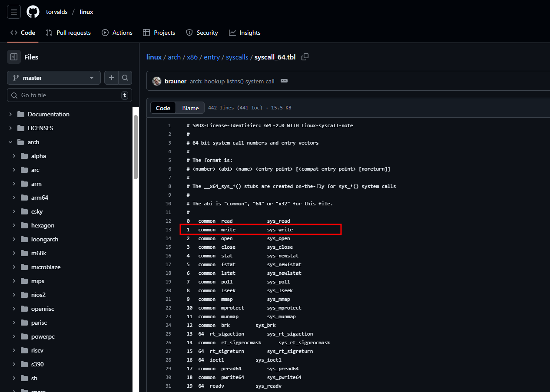Go to entry in breadcrumb path
This screenshot has height=392, width=550.
click(212, 57)
